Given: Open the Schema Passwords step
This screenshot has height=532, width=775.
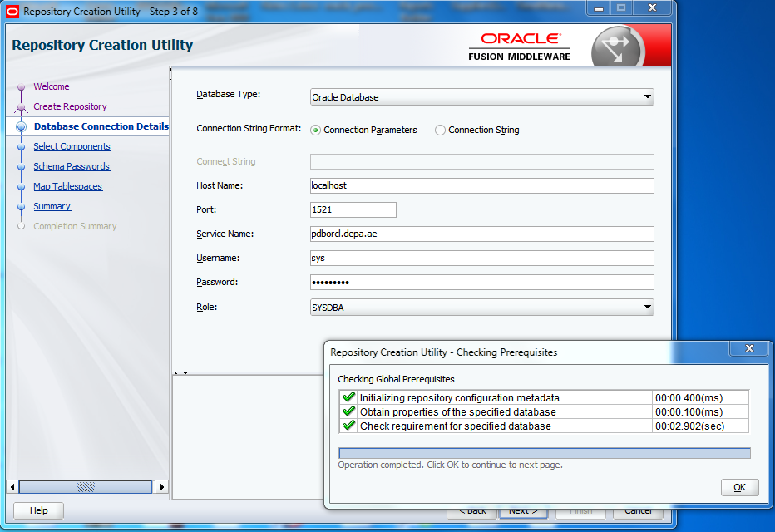Looking at the screenshot, I should pos(72,166).
